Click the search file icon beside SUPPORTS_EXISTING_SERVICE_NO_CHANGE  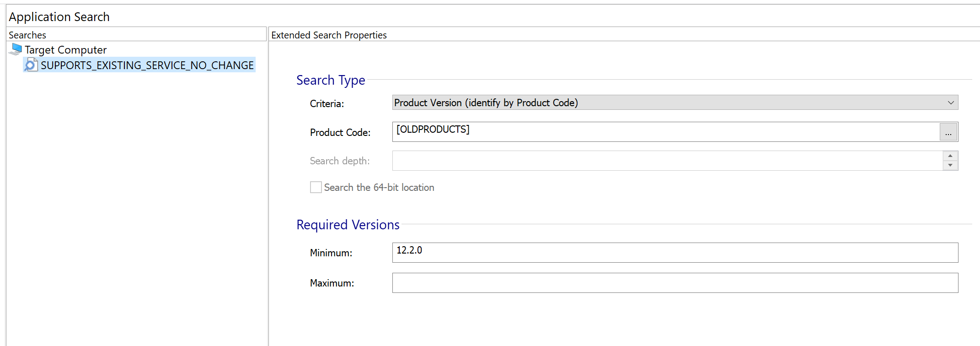pyautogui.click(x=31, y=65)
